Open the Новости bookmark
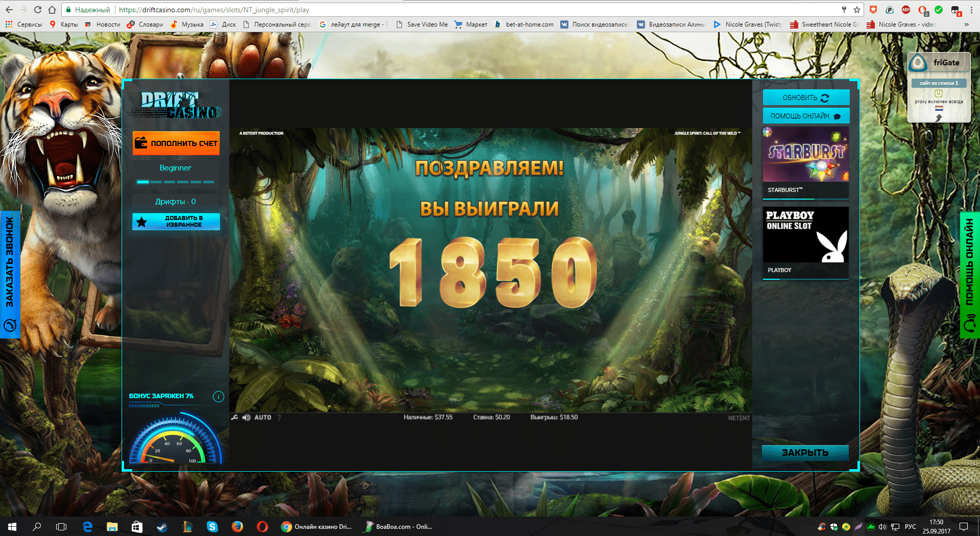Image resolution: width=980 pixels, height=536 pixels. (103, 25)
